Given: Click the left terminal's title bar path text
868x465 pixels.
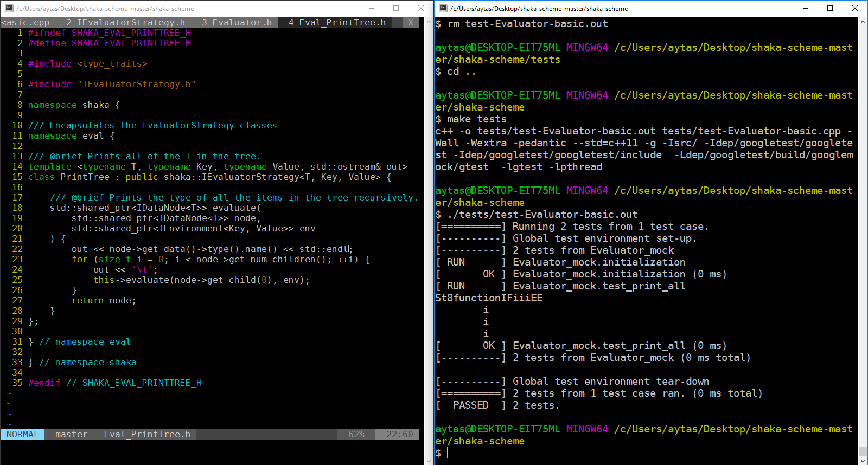Looking at the screenshot, I should (x=105, y=9).
